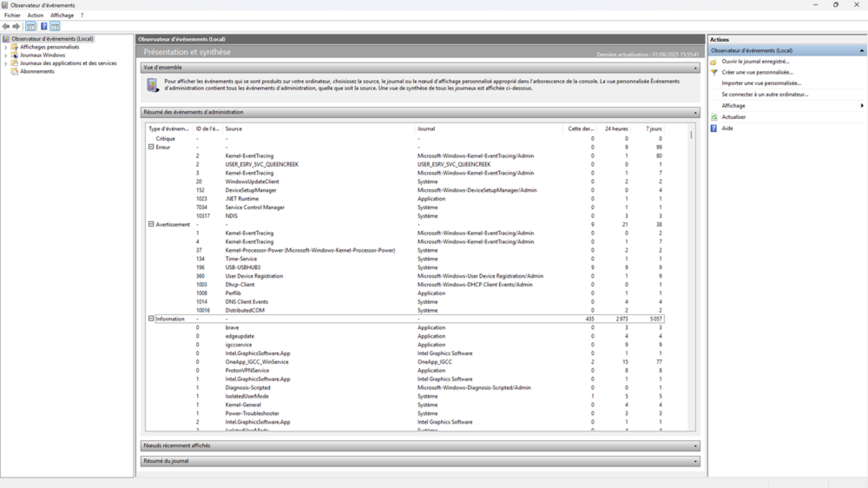Click the Forward arrow in the toolbar
The width and height of the screenshot is (868, 488).
coord(16,27)
